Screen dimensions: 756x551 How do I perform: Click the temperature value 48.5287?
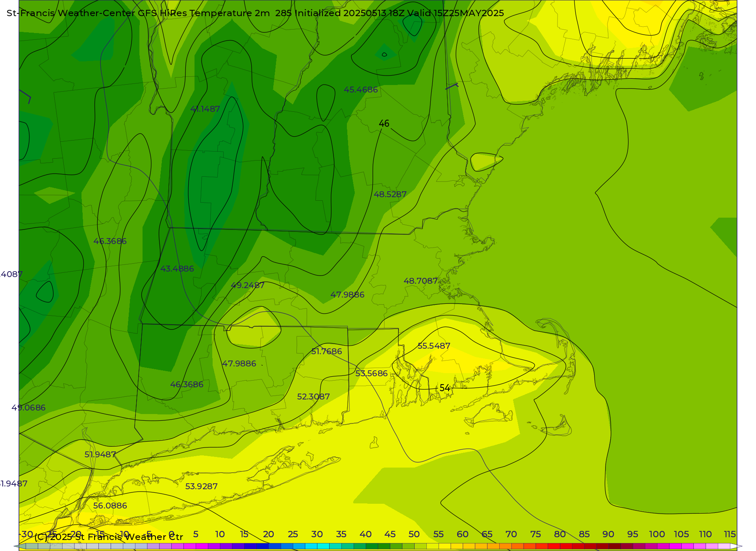point(390,194)
